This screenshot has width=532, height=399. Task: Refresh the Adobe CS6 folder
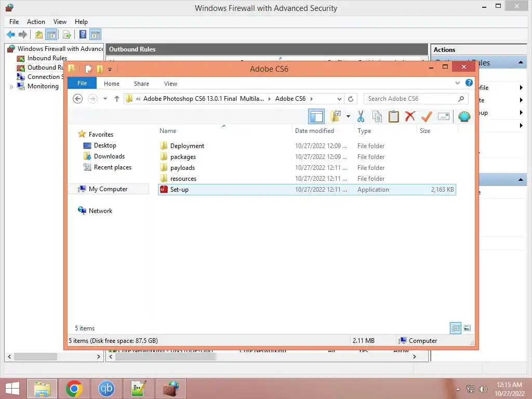coord(351,99)
